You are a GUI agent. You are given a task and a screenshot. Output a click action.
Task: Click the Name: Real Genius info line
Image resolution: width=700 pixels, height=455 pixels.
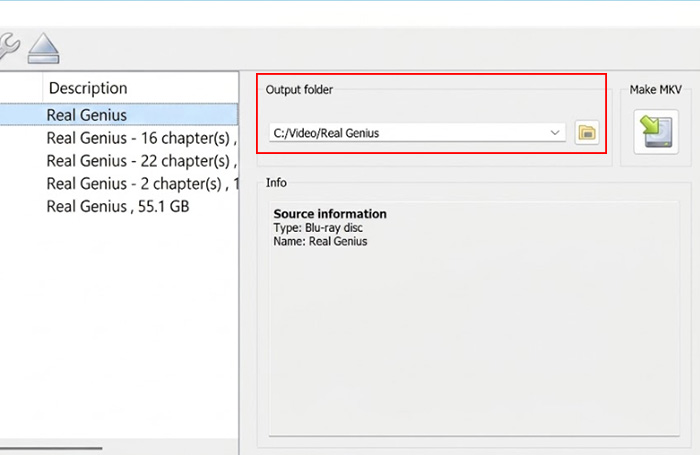coord(320,242)
